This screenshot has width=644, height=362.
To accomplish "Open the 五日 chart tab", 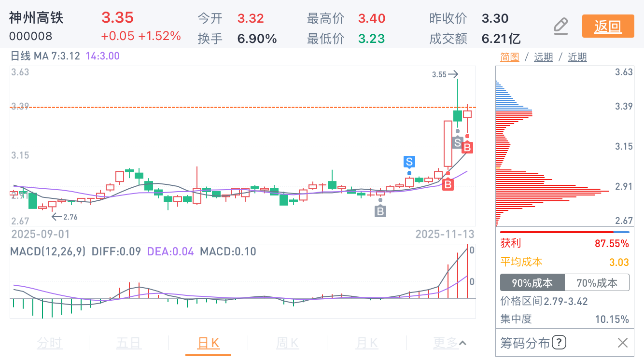I will [129, 343].
